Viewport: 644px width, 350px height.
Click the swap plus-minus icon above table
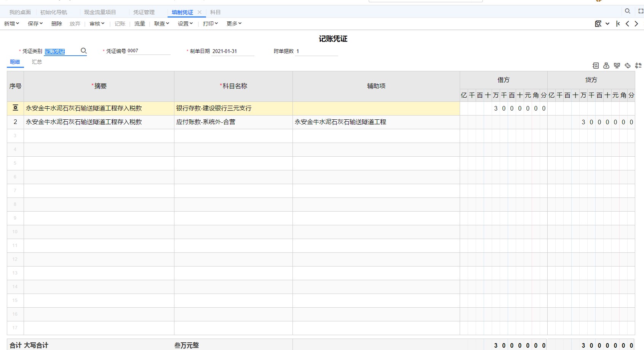[638, 66]
